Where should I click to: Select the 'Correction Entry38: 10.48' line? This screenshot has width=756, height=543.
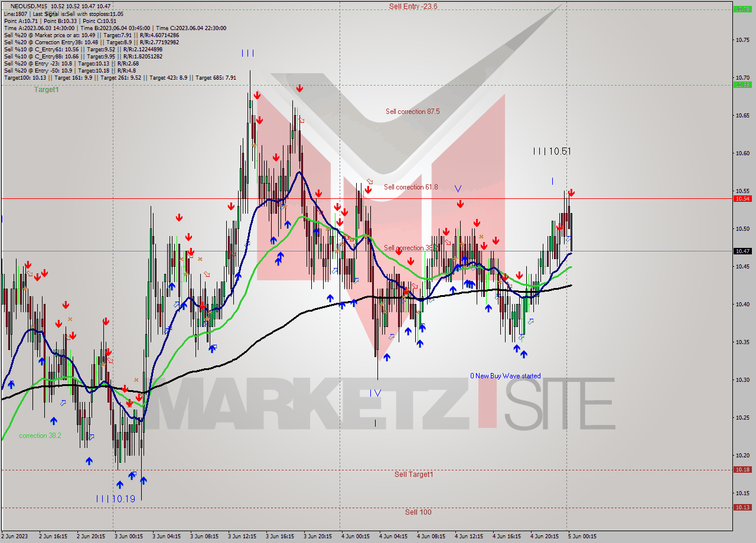91,42
